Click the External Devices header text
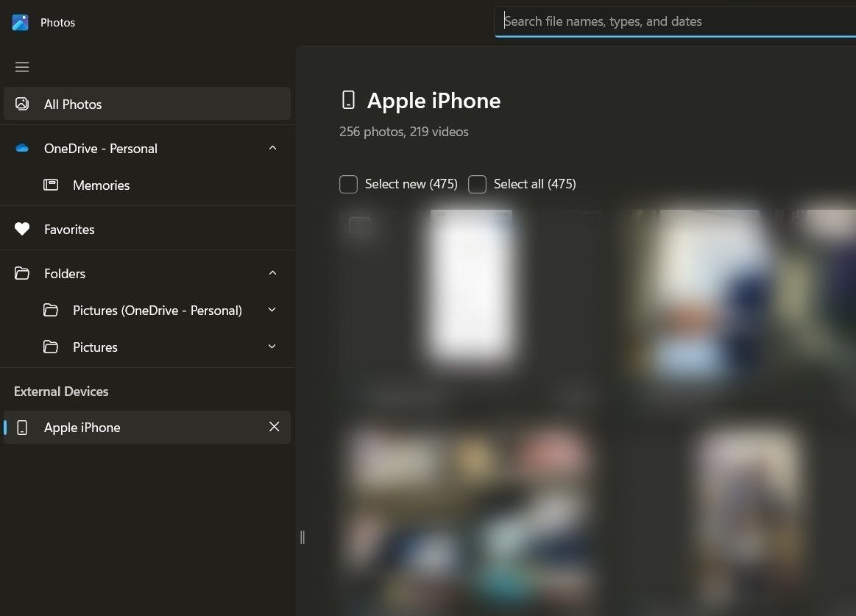 pos(61,392)
